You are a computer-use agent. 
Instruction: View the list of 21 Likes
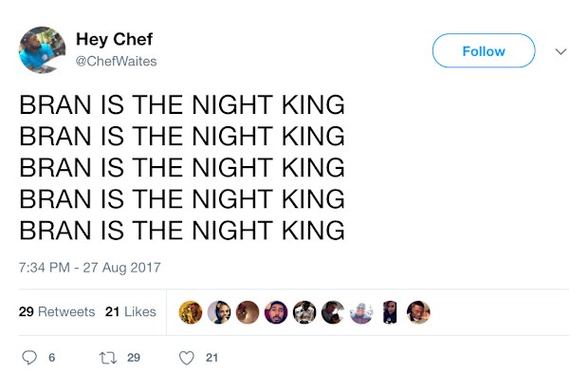pyautogui.click(x=131, y=311)
